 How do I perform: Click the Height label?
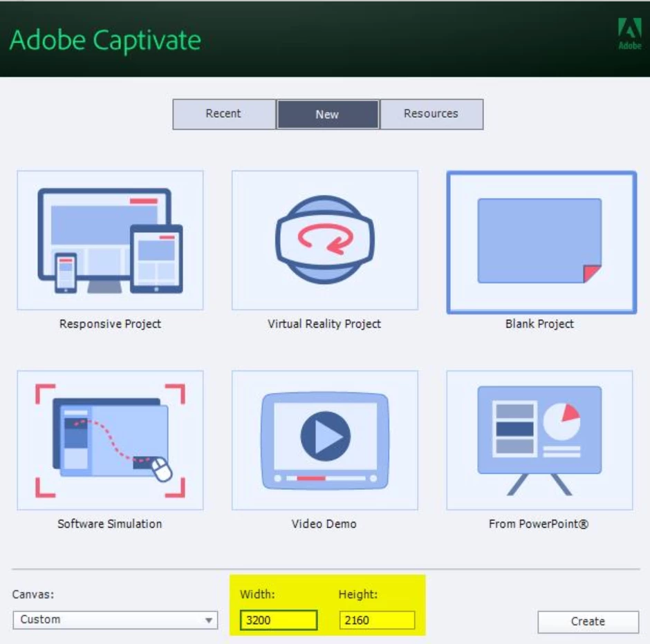[358, 594]
